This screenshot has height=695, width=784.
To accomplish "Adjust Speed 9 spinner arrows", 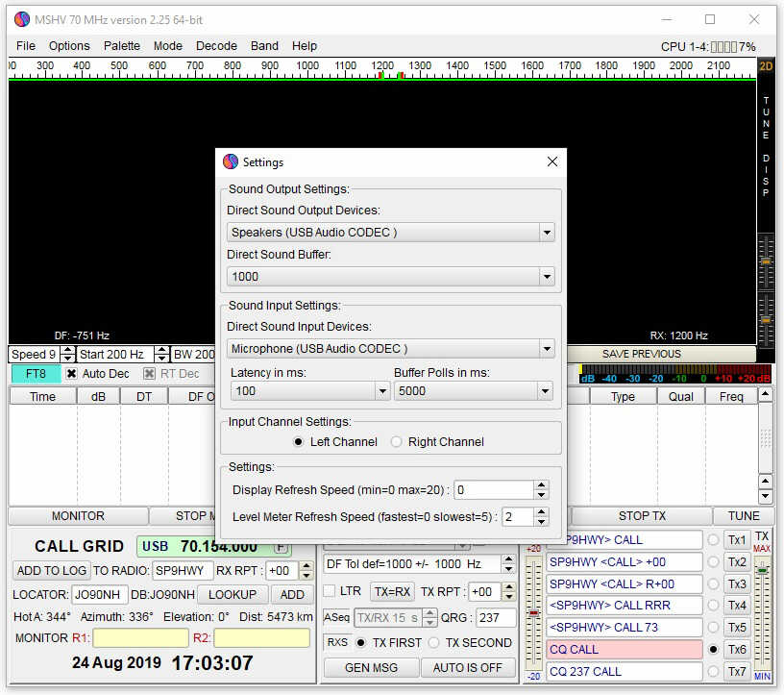I will [x=67, y=355].
